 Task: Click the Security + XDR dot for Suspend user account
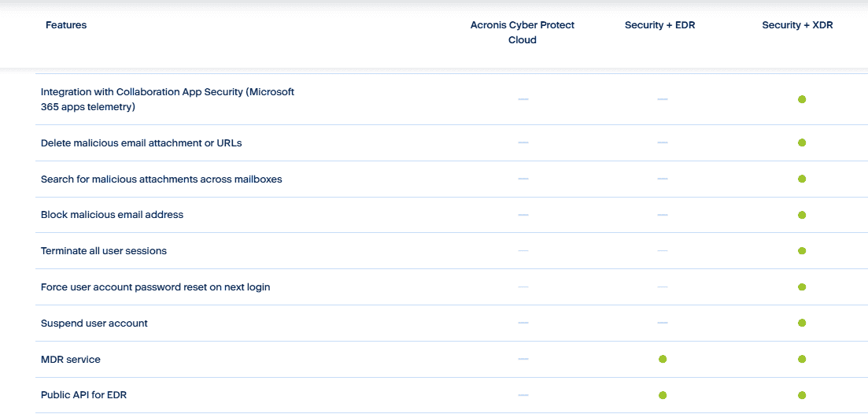802,323
